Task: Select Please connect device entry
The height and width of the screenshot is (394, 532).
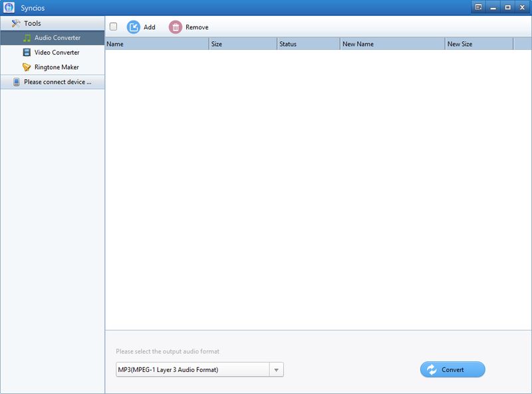Action: (x=53, y=82)
